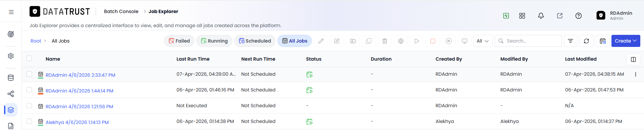
Task: Open the workflow nodes sidebar icon
Action: pos(11,94)
